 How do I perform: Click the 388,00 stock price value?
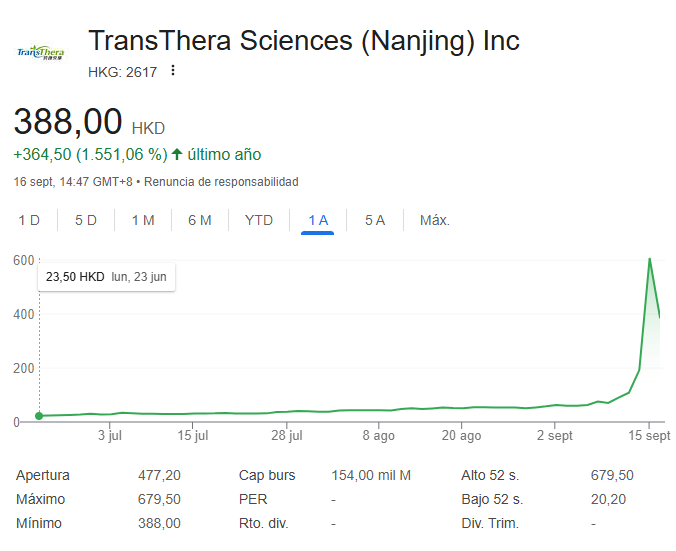click(x=67, y=123)
